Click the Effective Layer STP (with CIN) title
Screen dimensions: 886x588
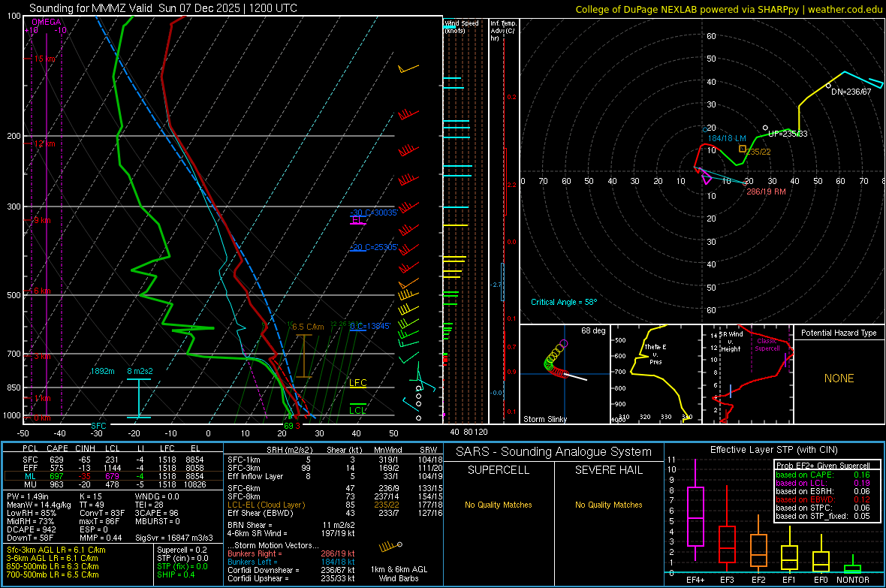[x=774, y=450]
